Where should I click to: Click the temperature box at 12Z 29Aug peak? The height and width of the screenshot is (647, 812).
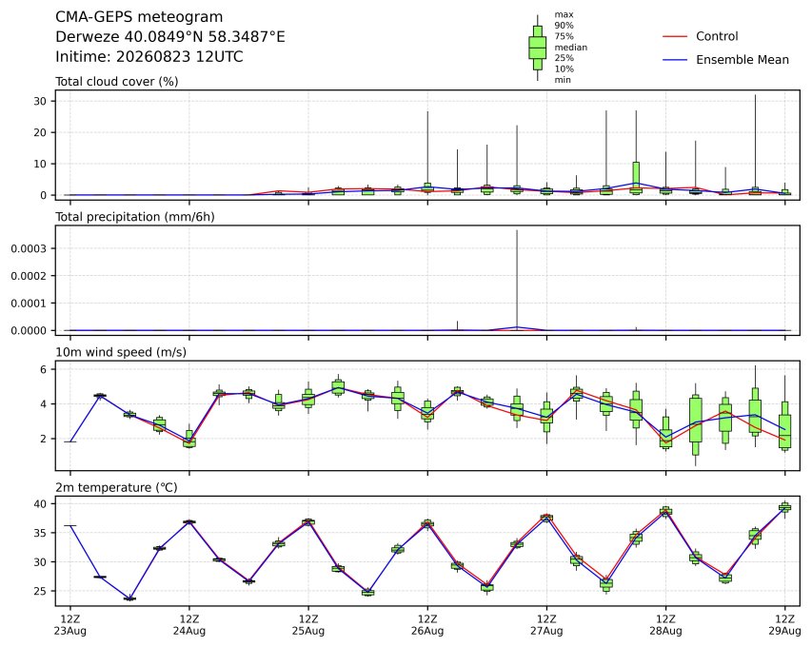pos(784,508)
